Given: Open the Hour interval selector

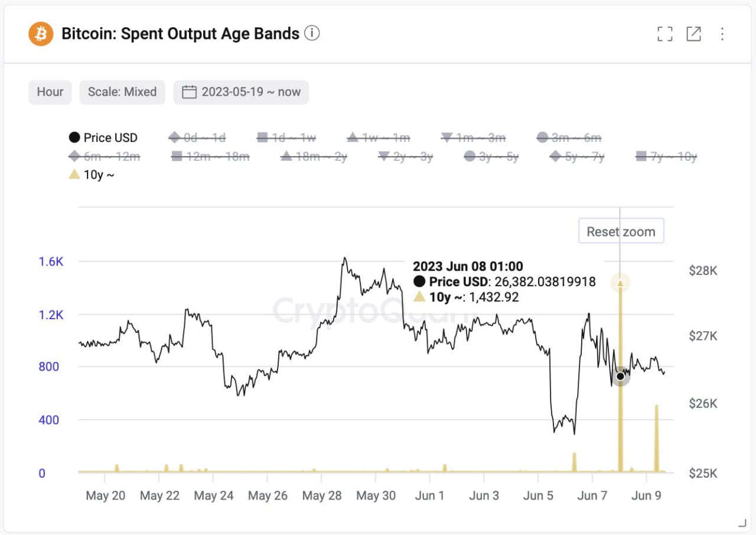Looking at the screenshot, I should pos(50,92).
